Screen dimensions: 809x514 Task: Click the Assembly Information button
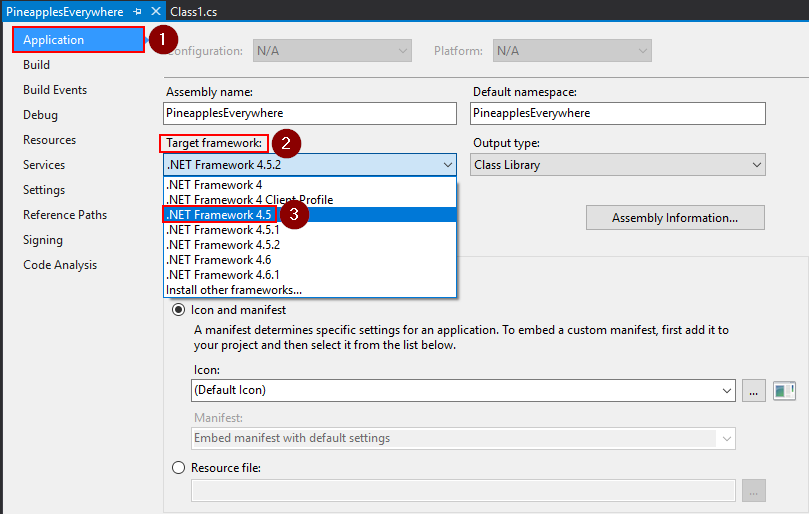click(674, 218)
